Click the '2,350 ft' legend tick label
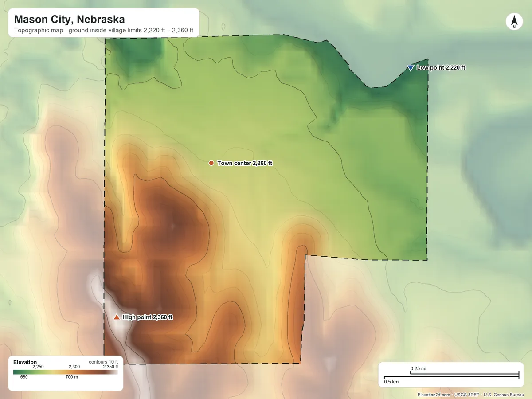Image resolution: width=532 pixels, height=399 pixels. (110, 367)
